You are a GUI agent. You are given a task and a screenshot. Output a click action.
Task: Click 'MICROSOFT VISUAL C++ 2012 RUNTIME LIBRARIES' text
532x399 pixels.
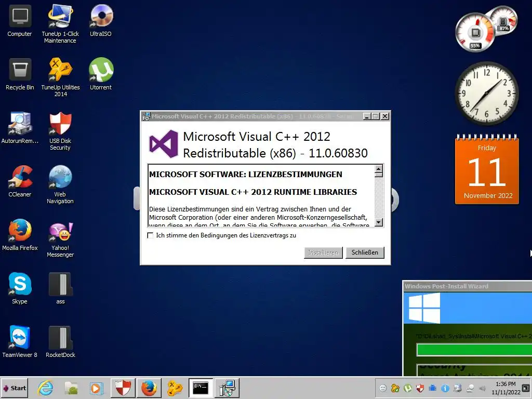[x=253, y=192]
